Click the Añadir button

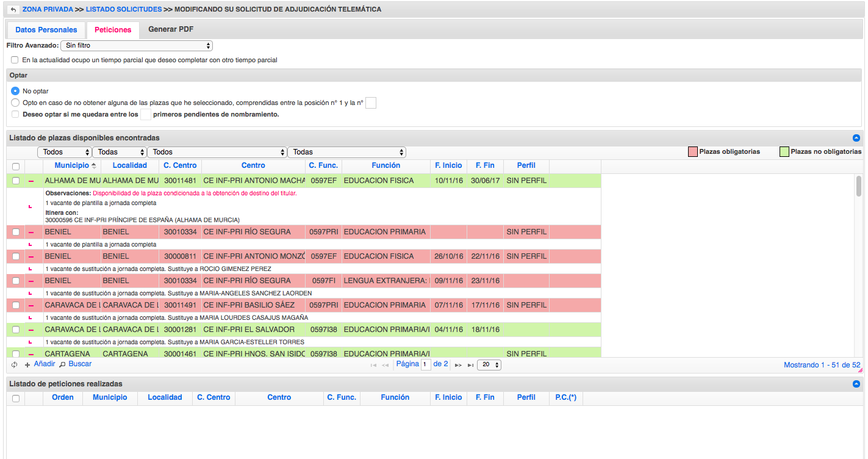40,364
